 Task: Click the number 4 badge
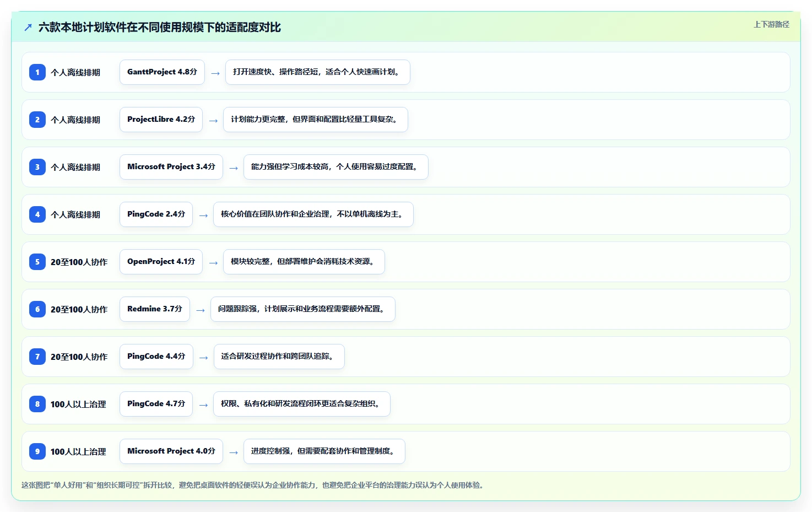tap(37, 214)
